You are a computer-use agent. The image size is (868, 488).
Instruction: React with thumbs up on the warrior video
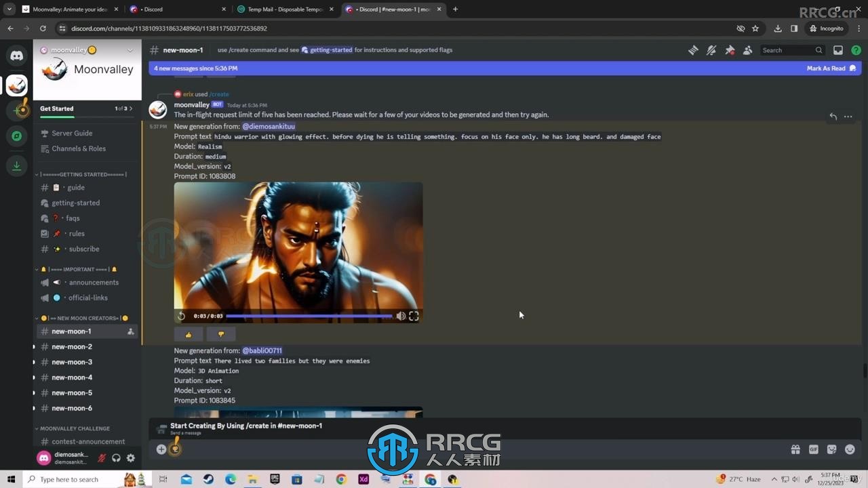pos(189,334)
